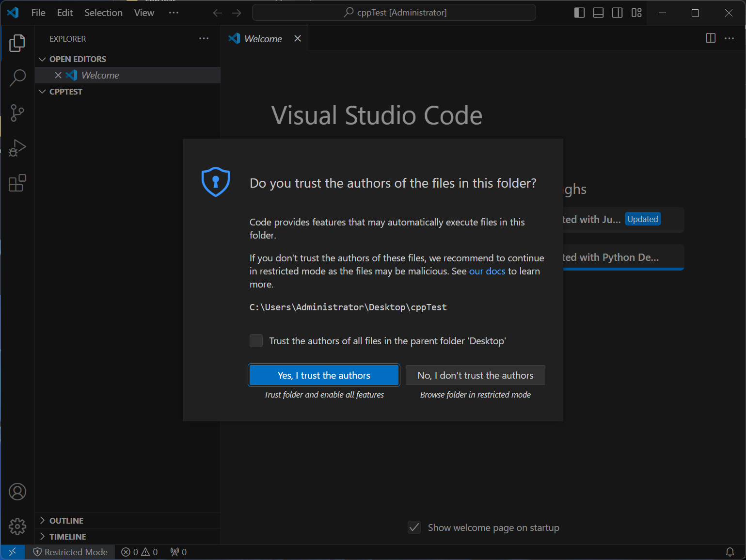The height and width of the screenshot is (560, 746).
Task: Open the walkthrough with the Updated badge
Action: click(623, 220)
